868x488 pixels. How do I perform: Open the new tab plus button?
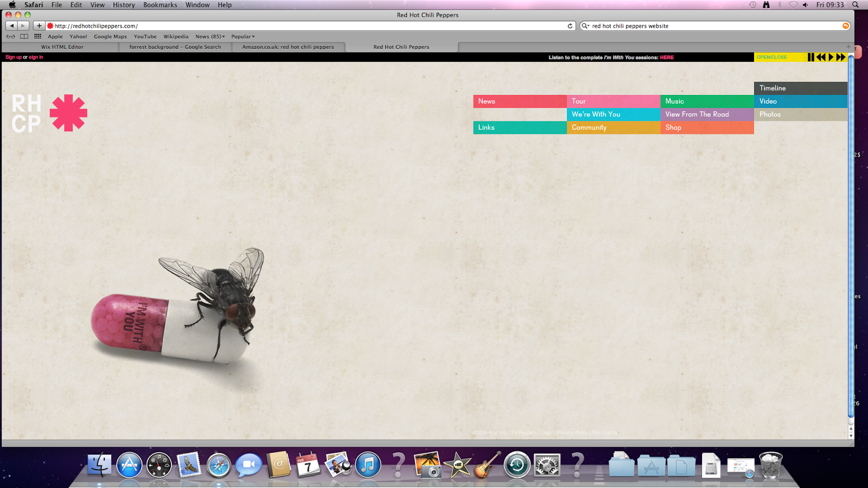(x=848, y=47)
